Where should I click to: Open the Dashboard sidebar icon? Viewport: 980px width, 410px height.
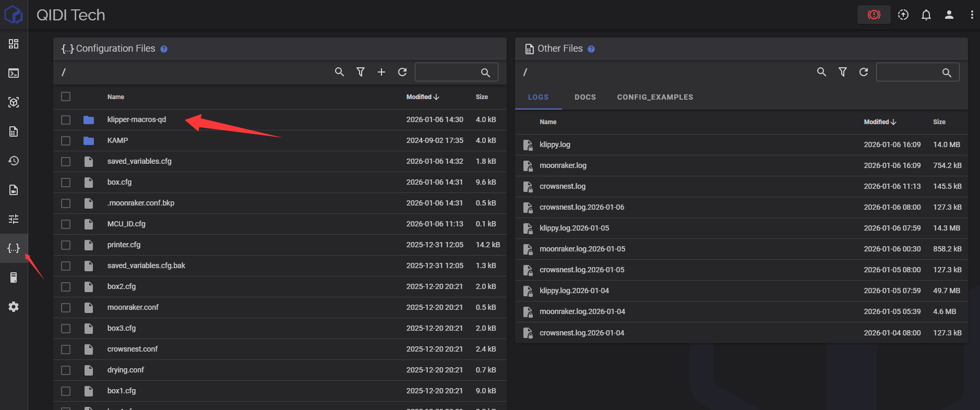click(x=14, y=44)
